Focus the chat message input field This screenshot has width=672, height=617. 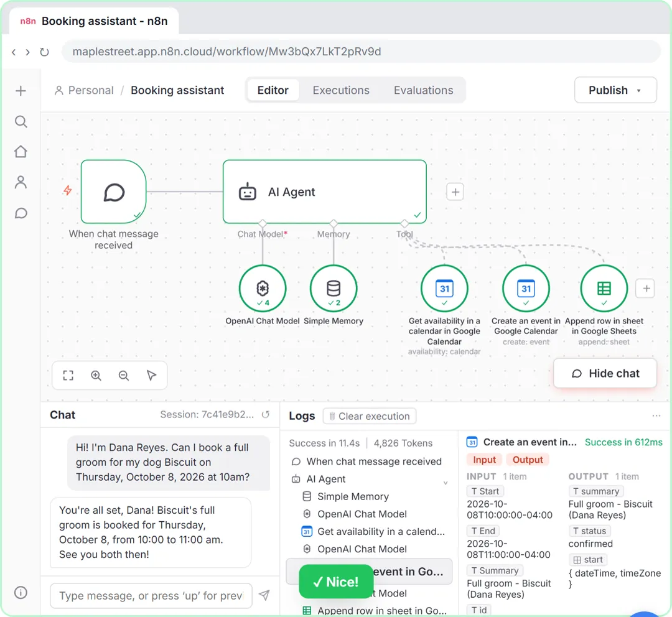point(151,596)
